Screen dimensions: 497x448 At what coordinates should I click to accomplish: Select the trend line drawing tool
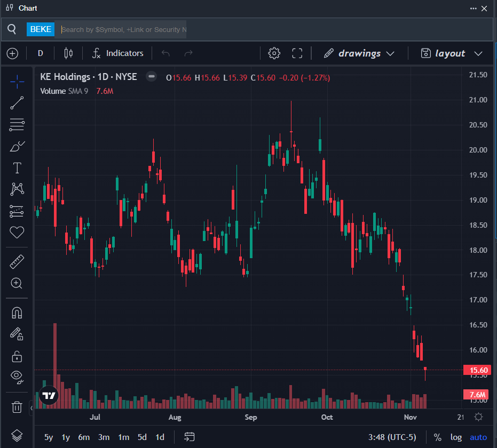17,103
